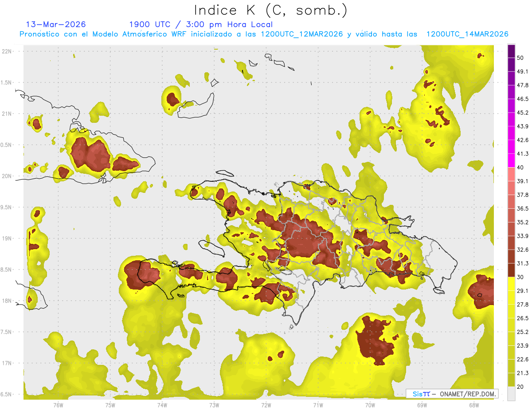This screenshot has width=532, height=411.
Task: Click the 22N latitude label
Action: coord(7,51)
